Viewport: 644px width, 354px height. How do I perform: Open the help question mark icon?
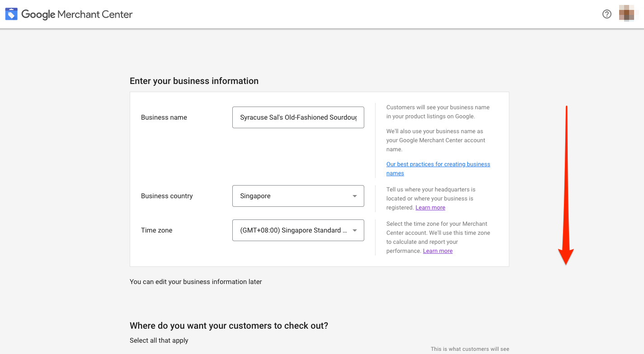[607, 14]
